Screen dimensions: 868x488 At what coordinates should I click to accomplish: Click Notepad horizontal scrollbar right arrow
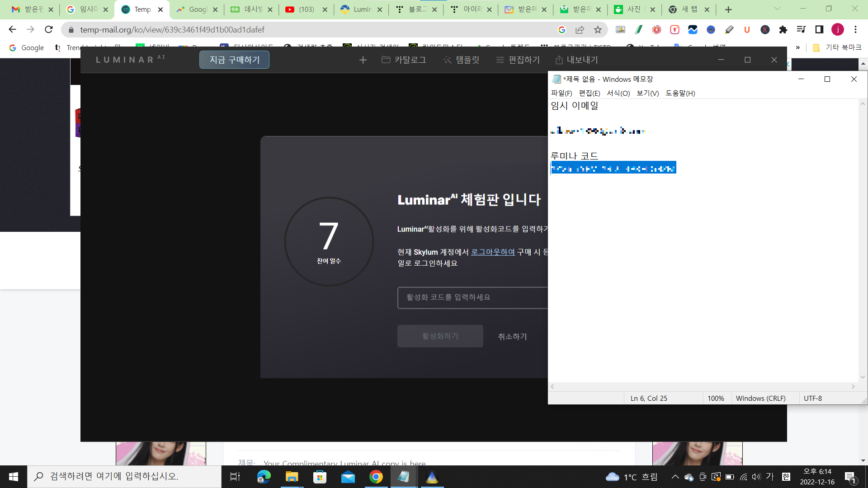click(x=853, y=387)
